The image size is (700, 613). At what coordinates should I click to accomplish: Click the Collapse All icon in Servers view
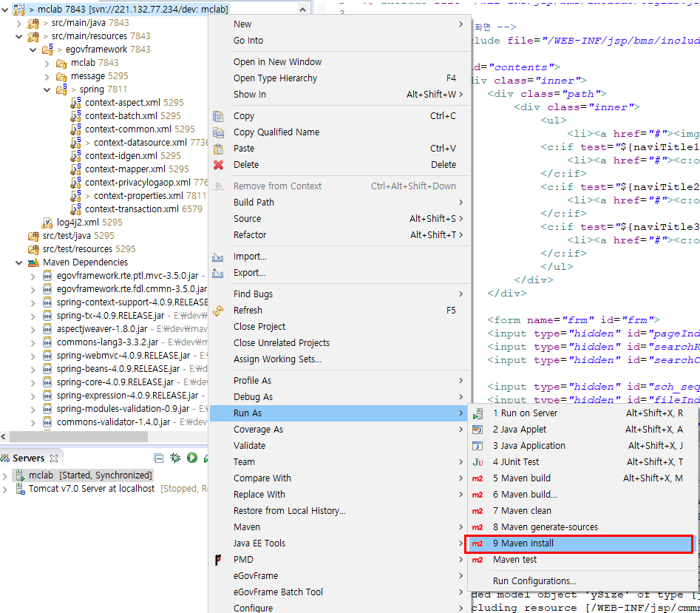click(159, 457)
